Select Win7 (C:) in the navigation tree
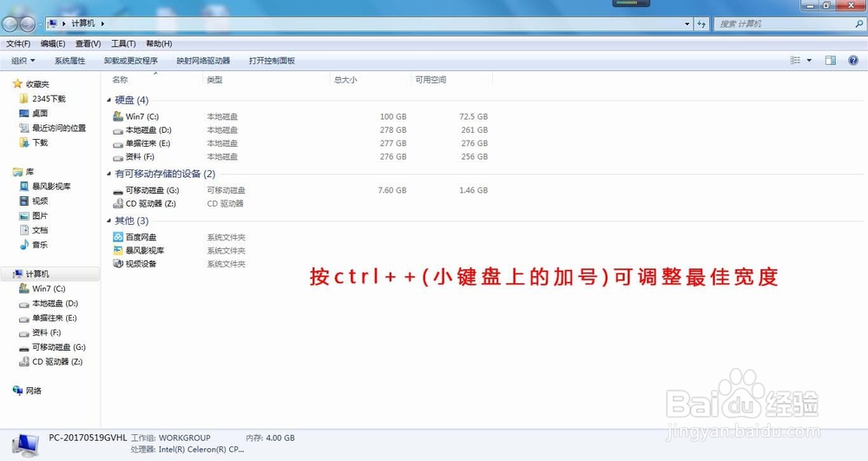This screenshot has height=461, width=868. (49, 288)
